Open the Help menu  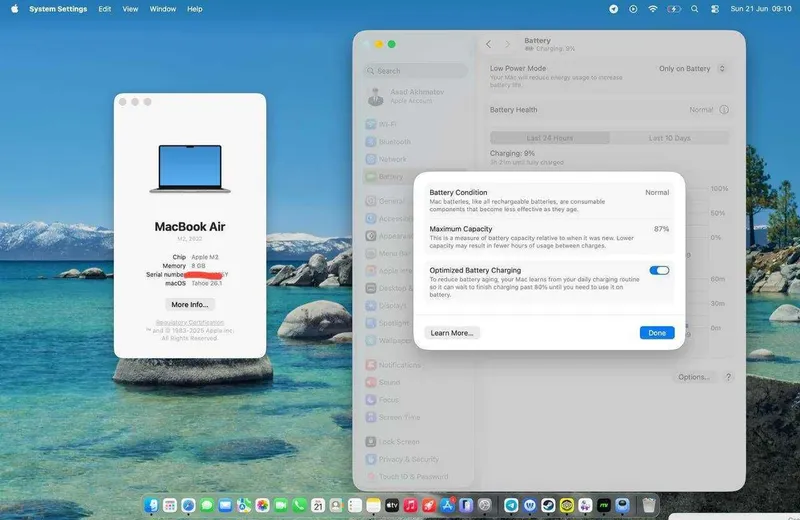(x=194, y=9)
